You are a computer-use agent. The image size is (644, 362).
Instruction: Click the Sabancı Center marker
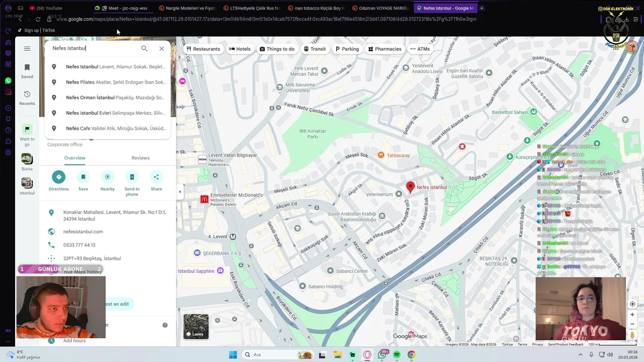(x=330, y=270)
